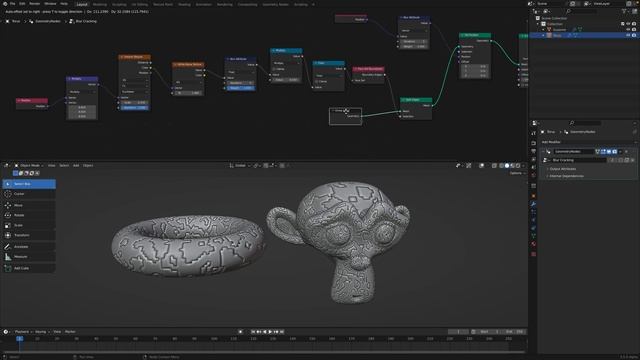Switch to the Layout workspace tab
Screen dimensions: 640x360
82,4
